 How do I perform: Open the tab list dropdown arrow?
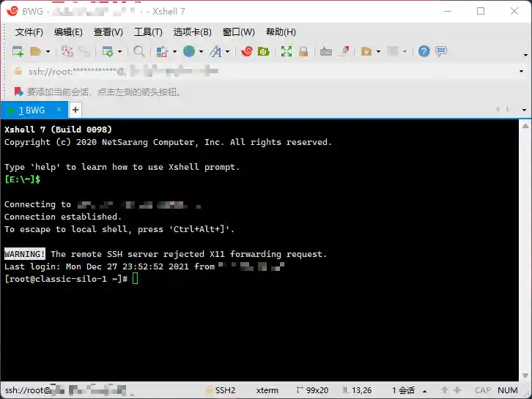tap(524, 110)
